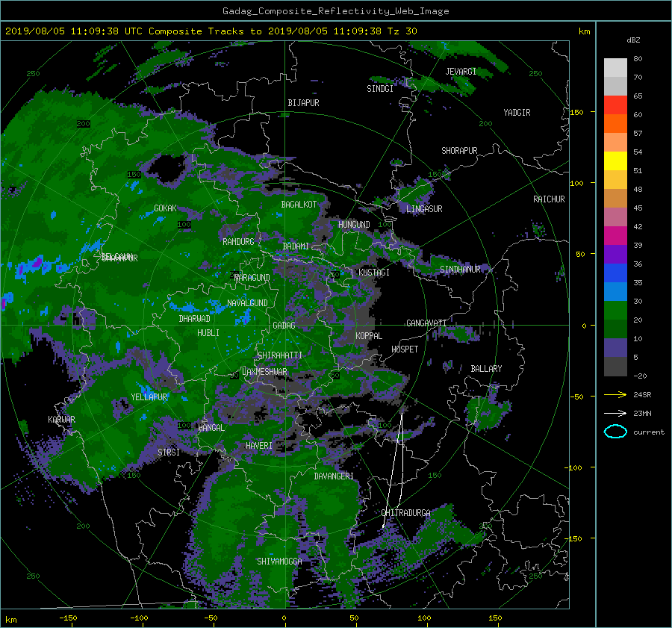
Task: Click the LINGASUR city label
Action: [x=424, y=209]
